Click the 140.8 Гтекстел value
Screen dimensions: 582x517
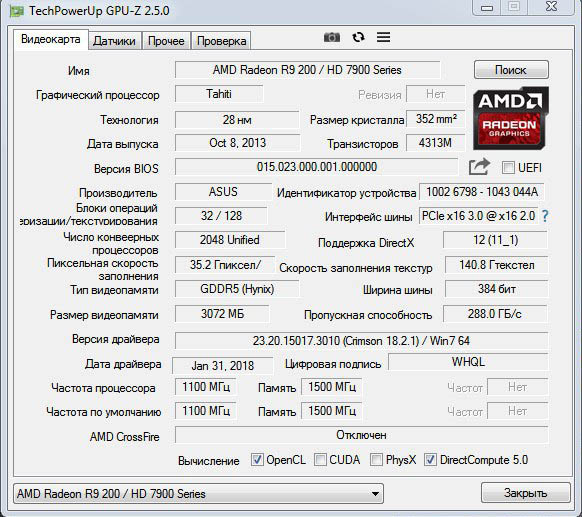pyautogui.click(x=497, y=265)
